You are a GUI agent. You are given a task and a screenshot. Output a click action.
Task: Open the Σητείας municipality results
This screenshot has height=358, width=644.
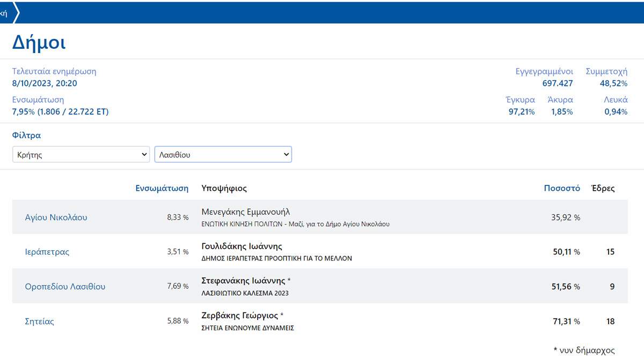(x=40, y=322)
